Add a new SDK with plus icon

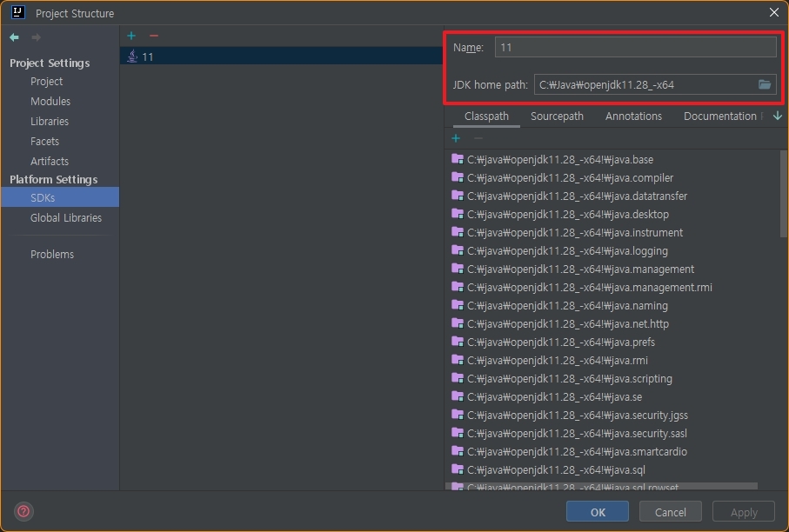(x=131, y=36)
